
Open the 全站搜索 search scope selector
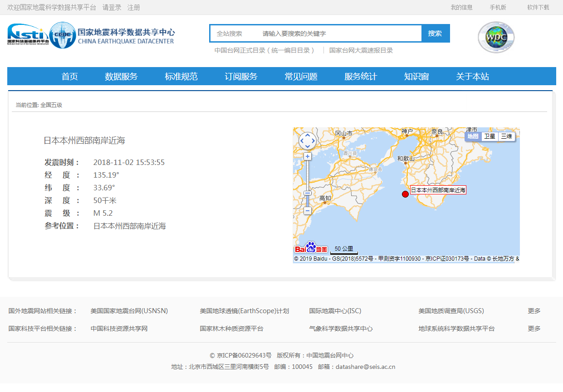[231, 33]
